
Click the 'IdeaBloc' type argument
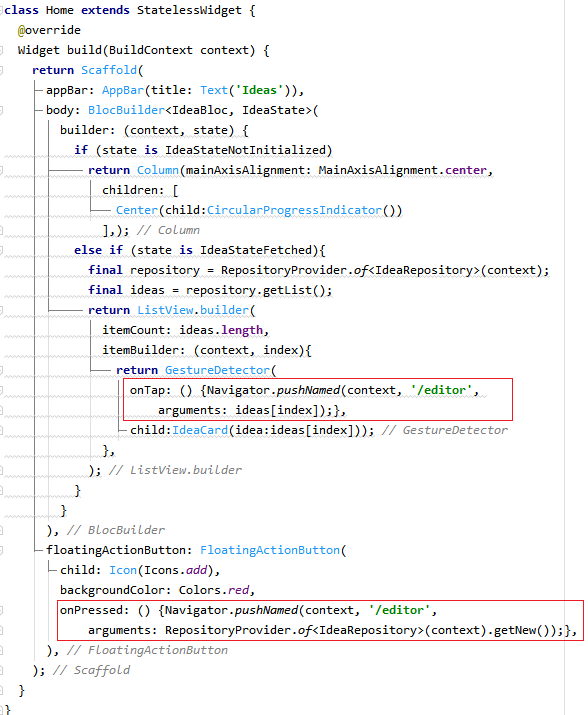point(200,110)
